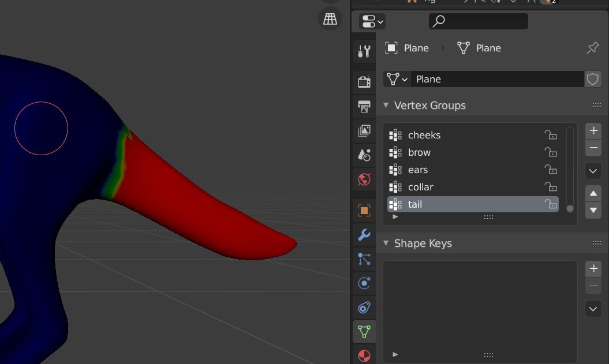The height and width of the screenshot is (364, 609).
Task: Click the Vertex Groups panel drag grip
Action: [596, 105]
